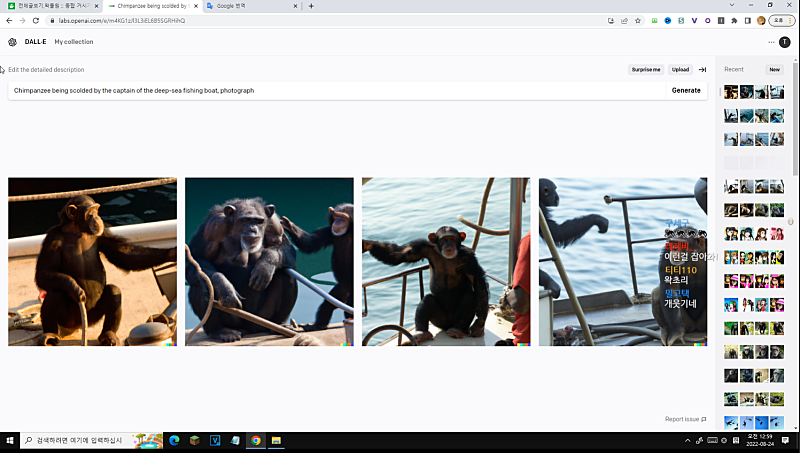
Task: Click the install app icon in address bar
Action: pos(611,20)
